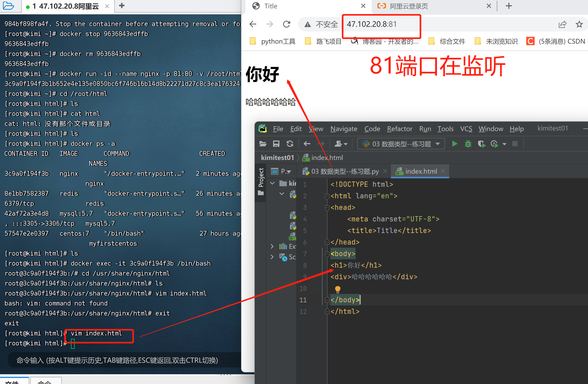Click the PyCharm Open folder icon
The width and height of the screenshot is (588, 384).
click(x=263, y=144)
